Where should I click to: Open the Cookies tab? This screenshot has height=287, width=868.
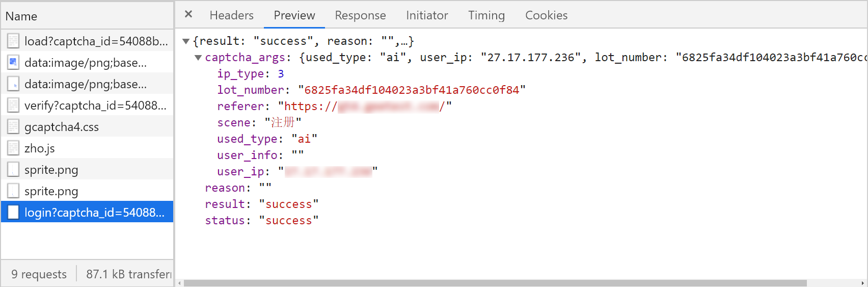pyautogui.click(x=546, y=15)
